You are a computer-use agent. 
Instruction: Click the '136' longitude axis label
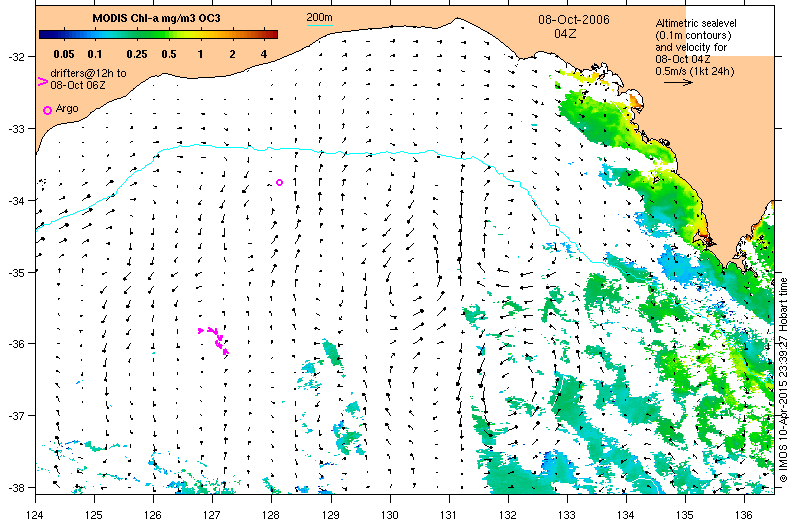[x=744, y=514]
